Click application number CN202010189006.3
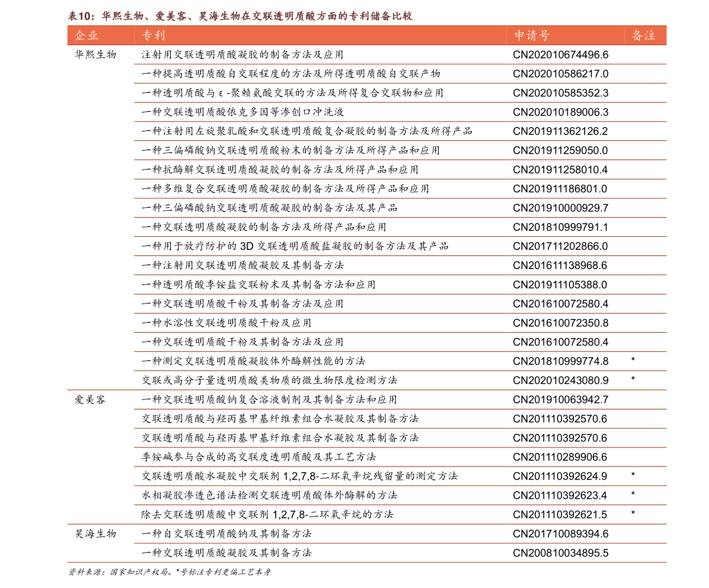The image size is (709, 588). pyautogui.click(x=560, y=112)
